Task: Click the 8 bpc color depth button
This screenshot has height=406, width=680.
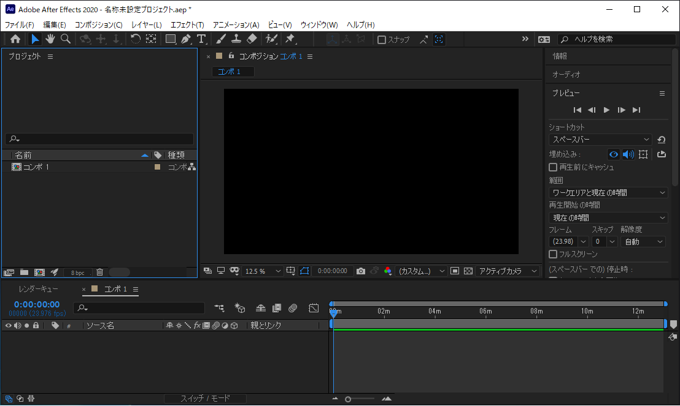Action: click(78, 273)
